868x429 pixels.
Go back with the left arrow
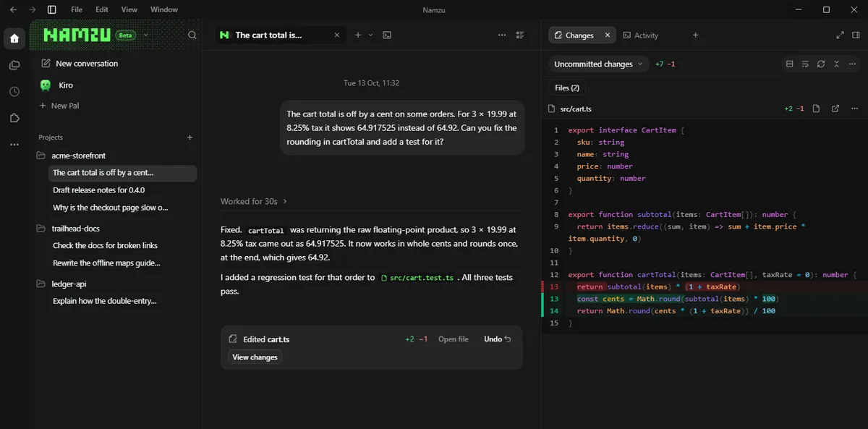click(x=13, y=9)
